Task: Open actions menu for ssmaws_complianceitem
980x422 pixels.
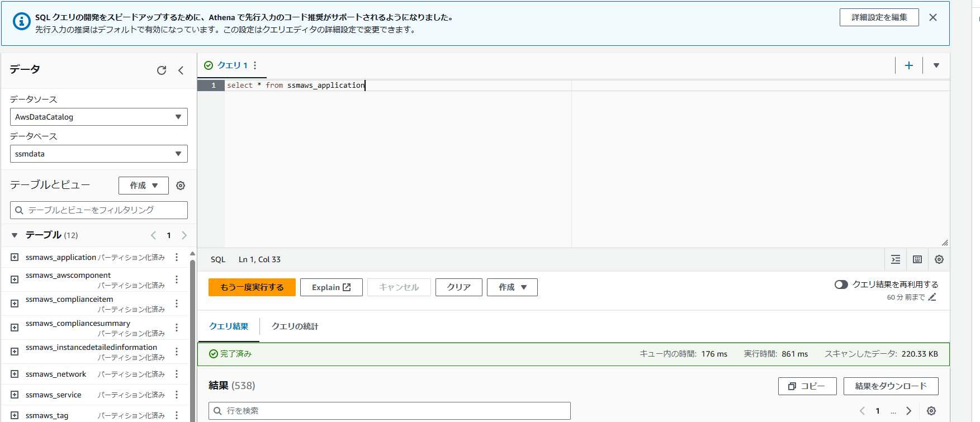Action: [177, 304]
